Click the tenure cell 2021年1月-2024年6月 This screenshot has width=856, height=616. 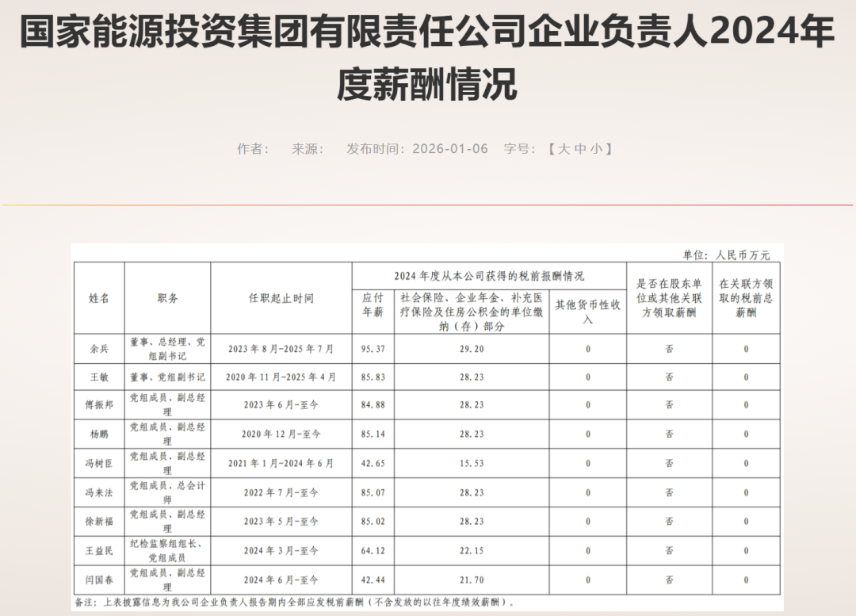click(x=281, y=464)
